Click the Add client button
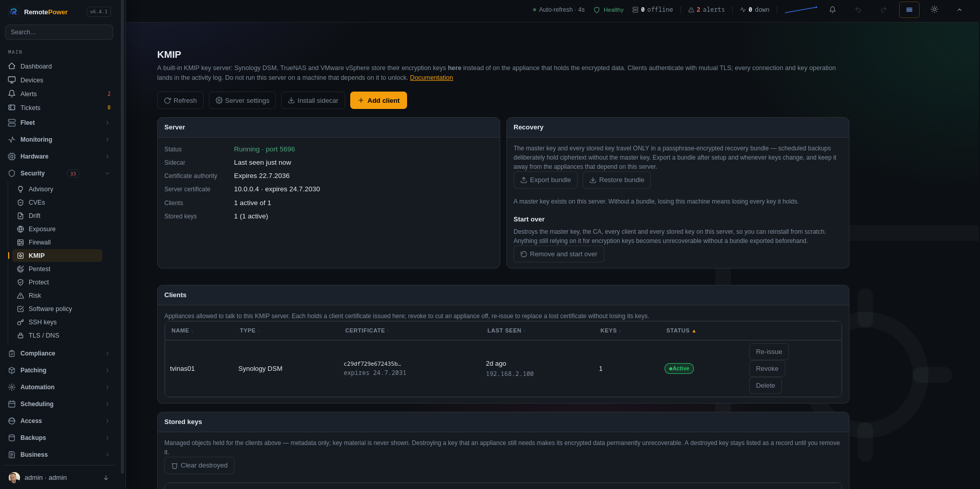980x489 pixels. [x=378, y=100]
